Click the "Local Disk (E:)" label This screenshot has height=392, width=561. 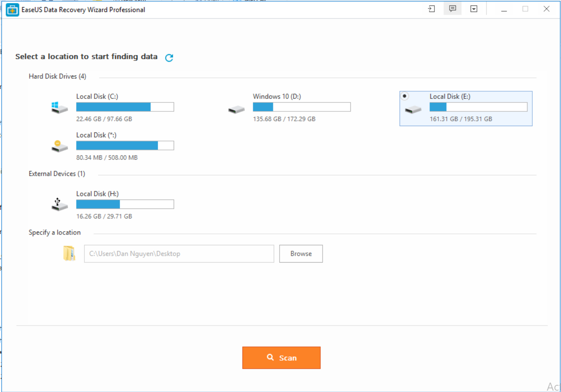450,97
